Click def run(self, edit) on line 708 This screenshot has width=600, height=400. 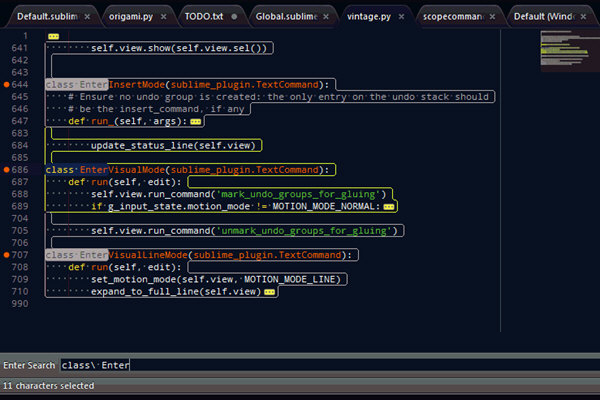pos(125,267)
